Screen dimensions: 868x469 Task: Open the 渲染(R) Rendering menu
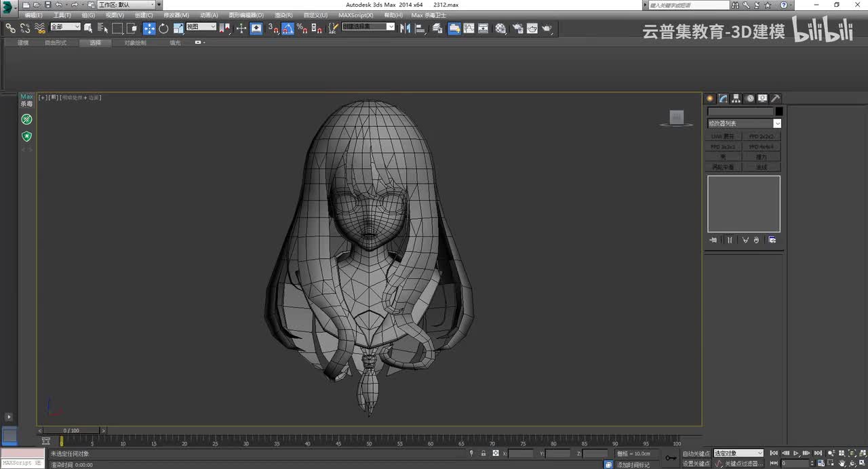(283, 15)
